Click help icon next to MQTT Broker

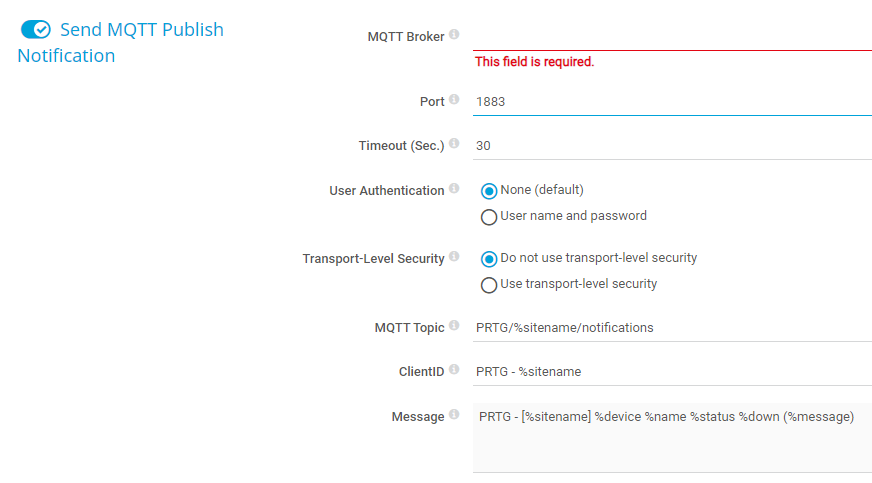coord(454,35)
